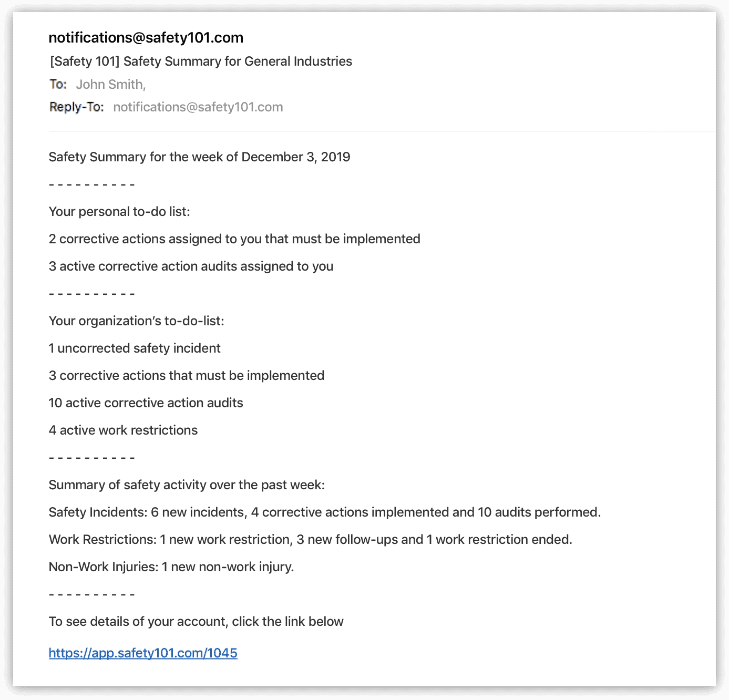The width and height of the screenshot is (729, 700).
Task: Click the Safety Incidents summary line
Action: [x=324, y=512]
